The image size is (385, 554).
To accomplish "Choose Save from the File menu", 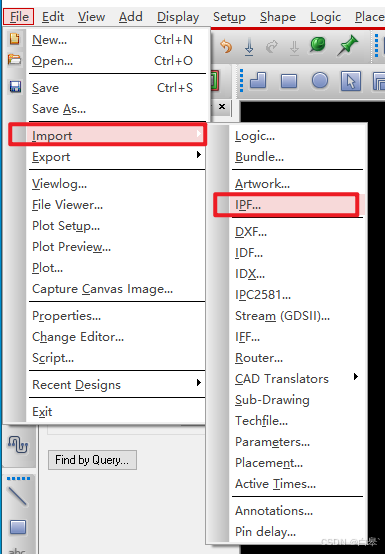I will tap(117, 88).
